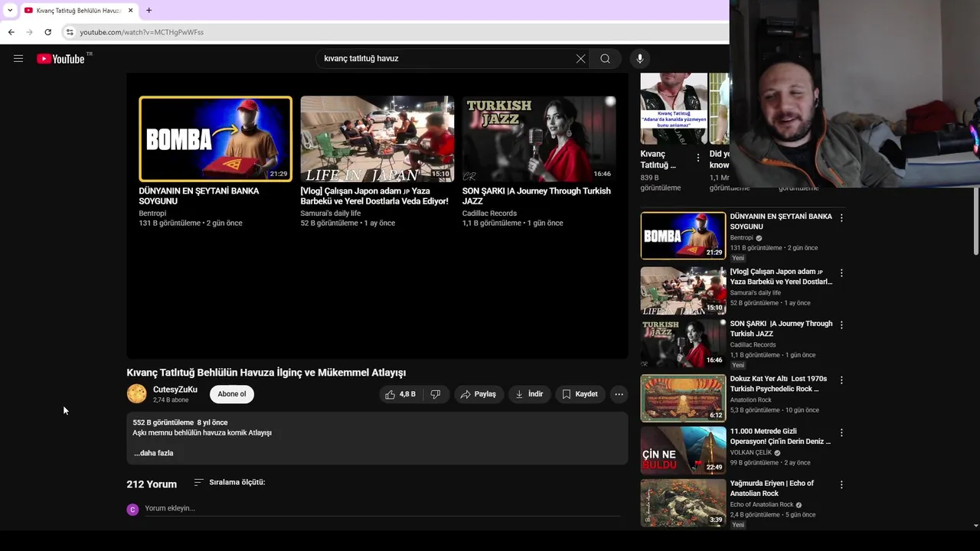Download the video with İndir
Screen dimensions: 980x551
[x=529, y=394]
